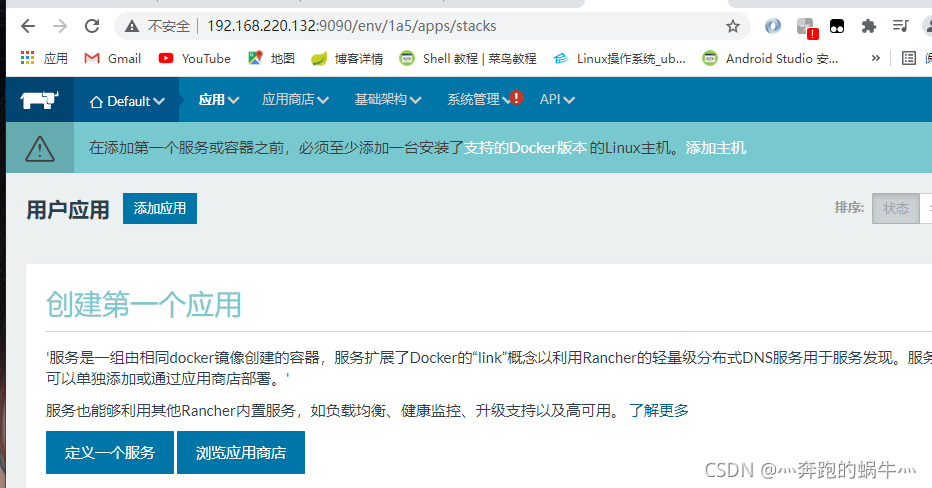Screen dimensions: 932x488
Task: Click the 添加应用 button
Action: click(160, 209)
